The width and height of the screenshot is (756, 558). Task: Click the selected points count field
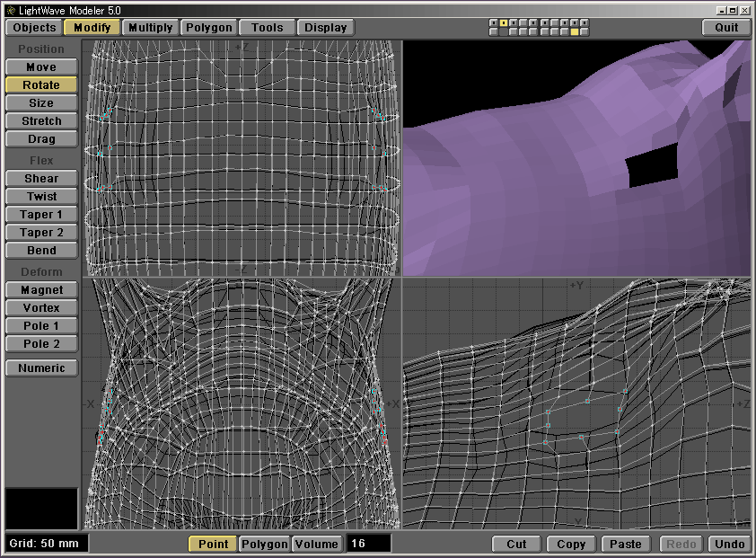click(x=368, y=544)
